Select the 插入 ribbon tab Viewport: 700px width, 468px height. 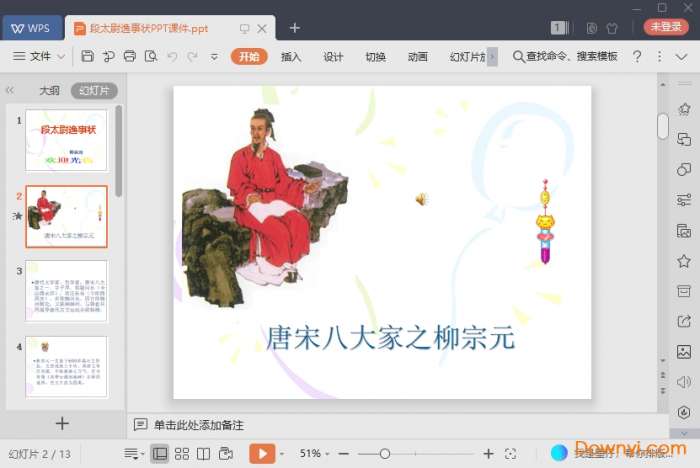[291, 57]
